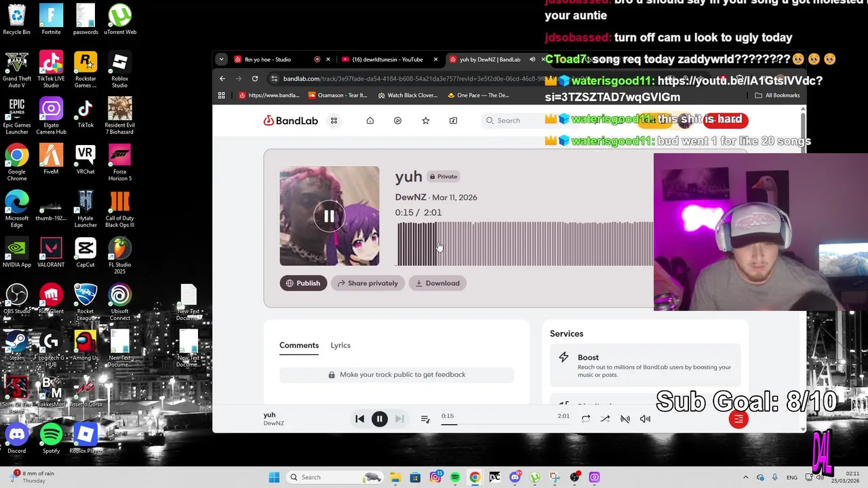The width and height of the screenshot is (868, 488).
Task: Close the 'fkn yo hoe - Studio' tab
Action: click(328, 60)
